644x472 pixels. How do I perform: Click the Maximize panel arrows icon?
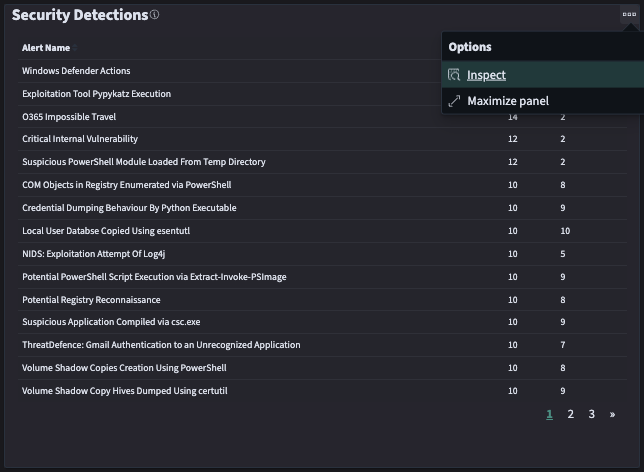tap(454, 101)
